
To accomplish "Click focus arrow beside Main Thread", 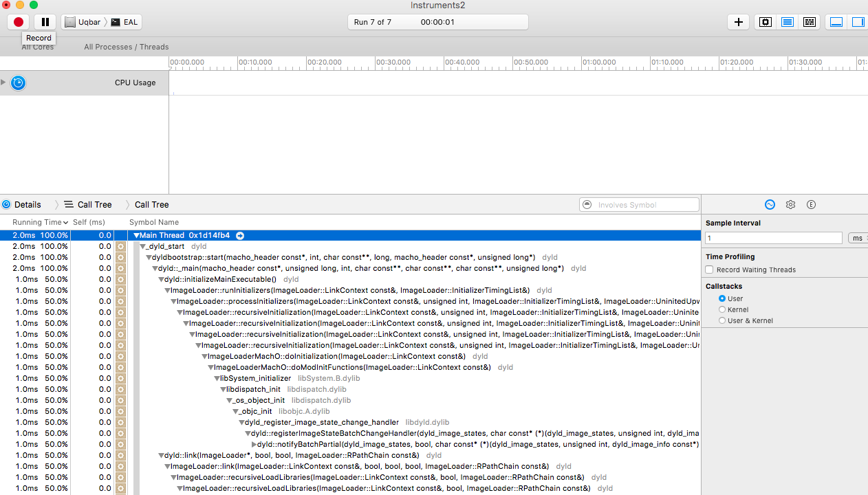I will [x=240, y=235].
